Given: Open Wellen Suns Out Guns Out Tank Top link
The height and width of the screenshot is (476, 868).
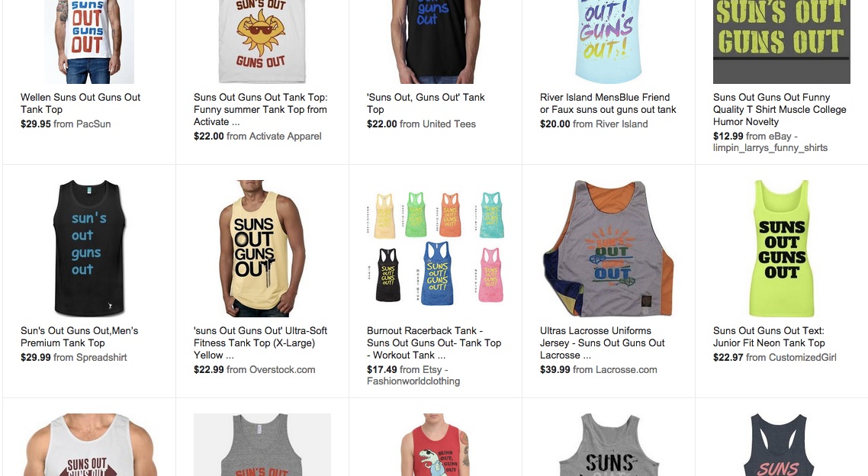Looking at the screenshot, I should click(x=80, y=103).
